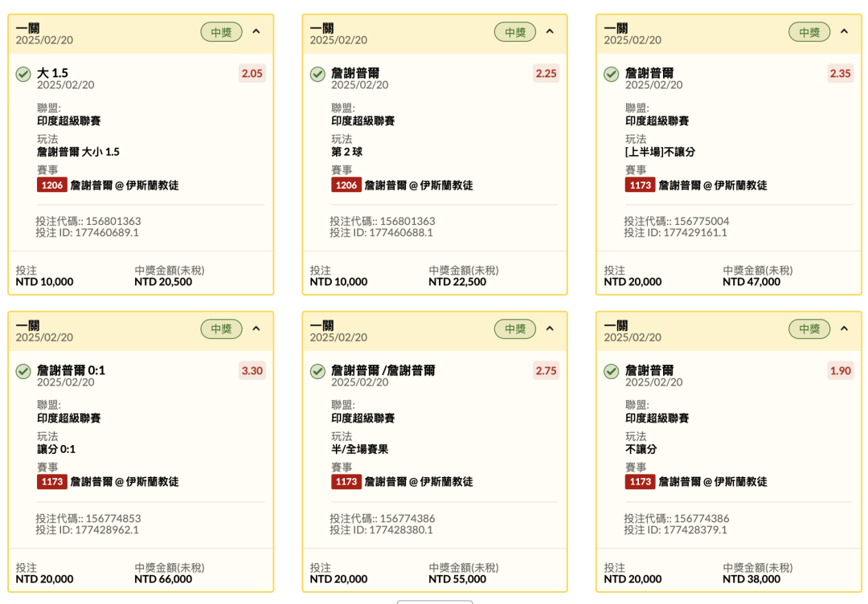Click 中獎 badge on the 2.35 odds card
This screenshot has width=868, height=604.
click(x=809, y=32)
